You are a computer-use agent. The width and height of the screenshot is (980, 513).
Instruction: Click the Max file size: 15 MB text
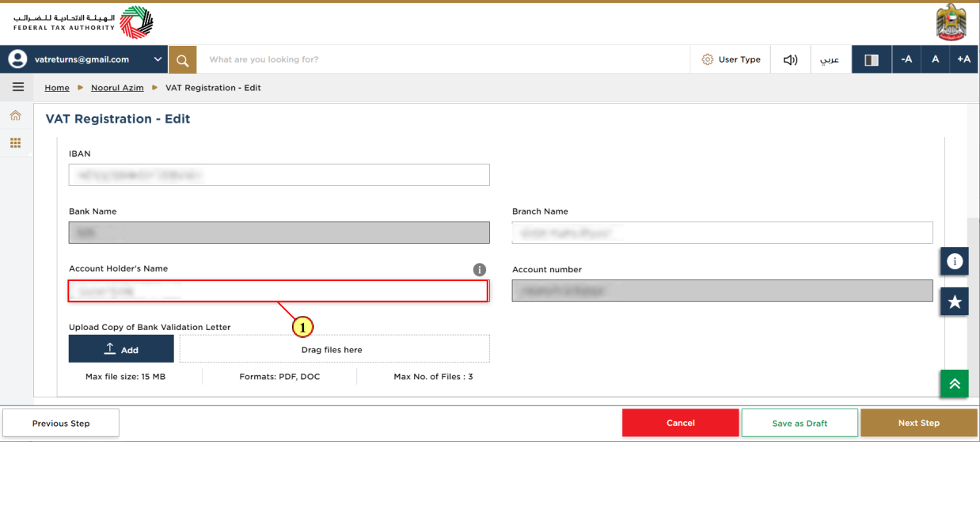[125, 377]
